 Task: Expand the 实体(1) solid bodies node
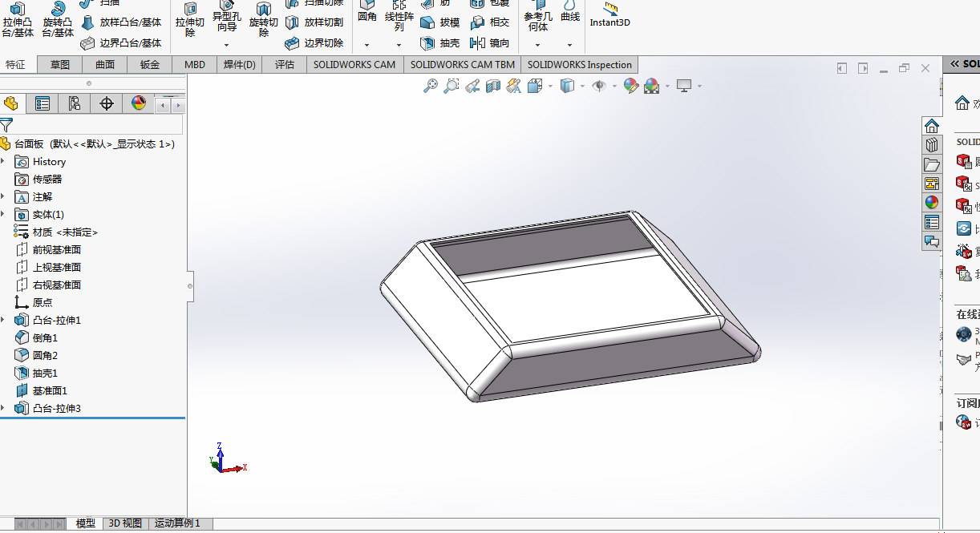(3, 215)
